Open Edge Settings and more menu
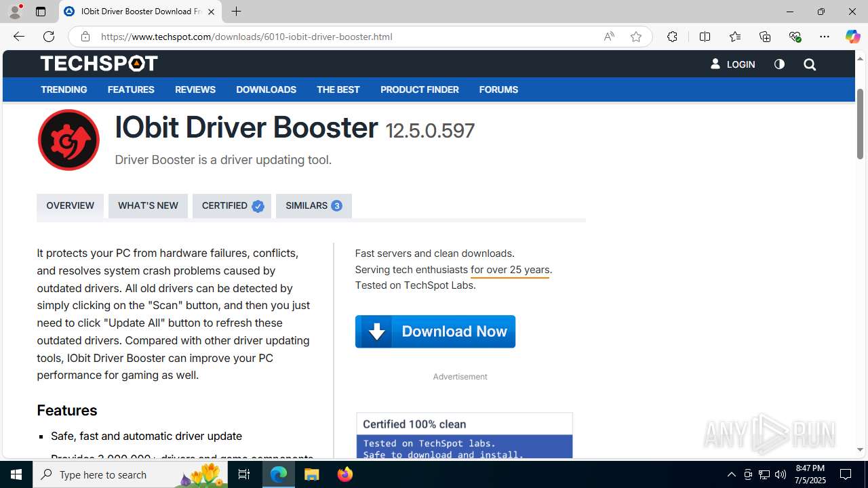The image size is (868, 488). pyautogui.click(x=825, y=37)
